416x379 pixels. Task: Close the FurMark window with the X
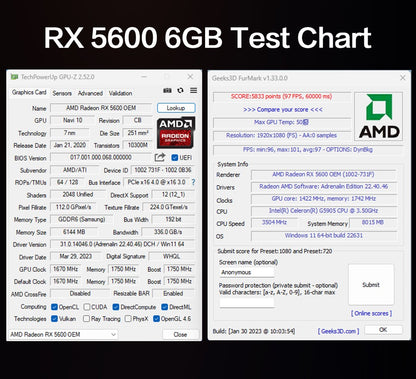(403, 78)
